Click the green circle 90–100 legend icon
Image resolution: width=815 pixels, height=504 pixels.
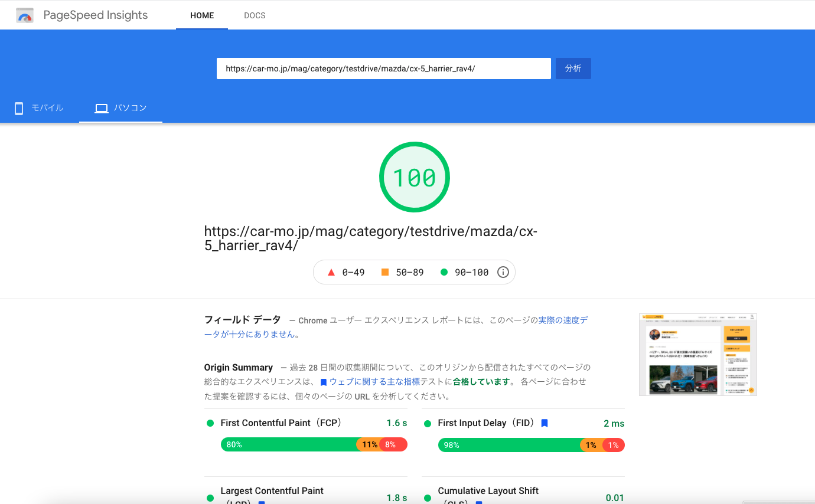tap(444, 272)
